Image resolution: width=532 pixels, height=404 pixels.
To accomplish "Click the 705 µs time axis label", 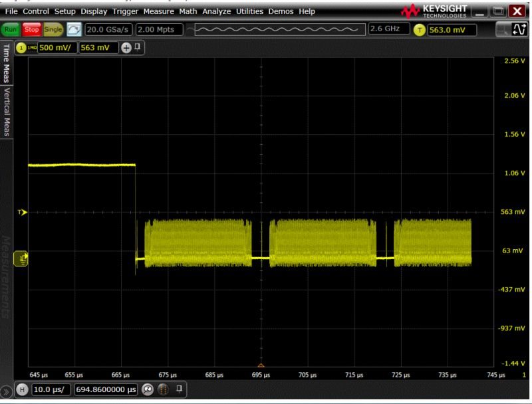I will 307,375.
